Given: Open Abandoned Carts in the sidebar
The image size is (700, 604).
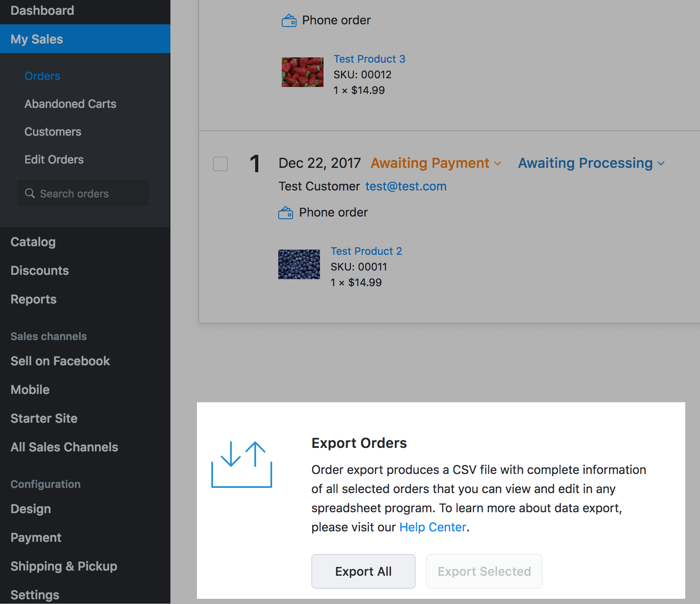Looking at the screenshot, I should (70, 104).
